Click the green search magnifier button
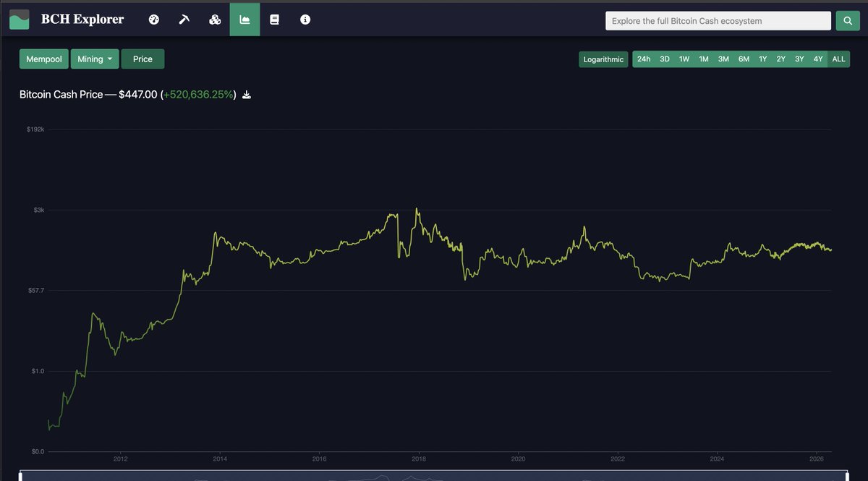The height and width of the screenshot is (481, 868). [x=847, y=20]
